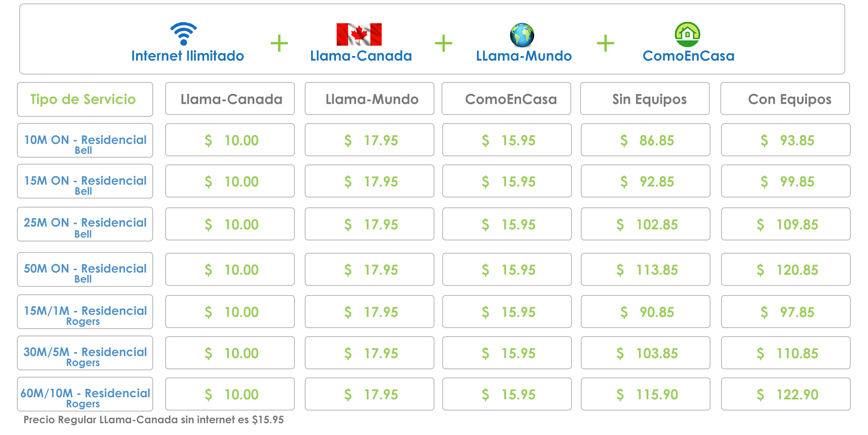Choose the 60M/10M Residencial Rogers plan

(x=85, y=394)
